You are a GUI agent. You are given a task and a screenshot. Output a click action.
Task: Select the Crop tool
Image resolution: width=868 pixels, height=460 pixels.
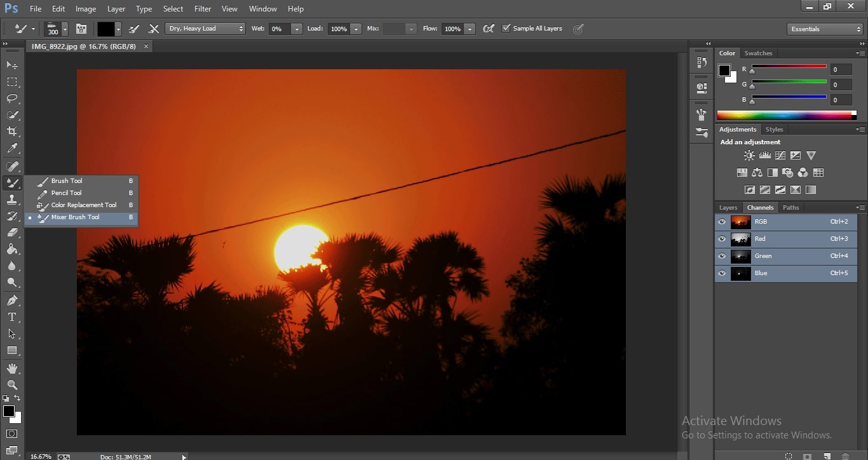pyautogui.click(x=12, y=132)
